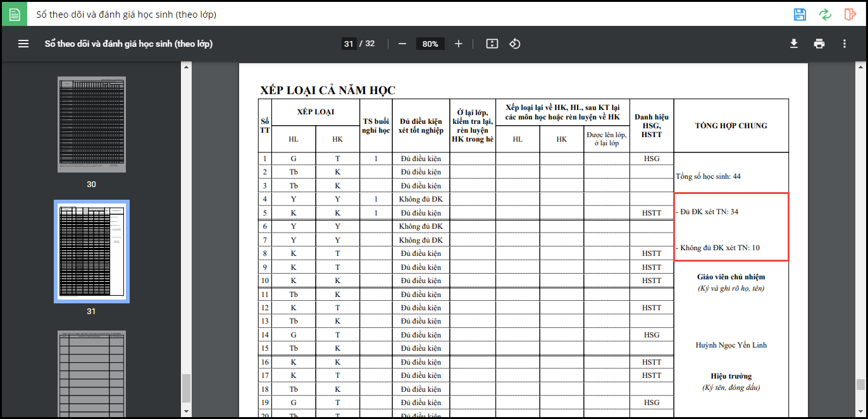Click the column header TS buổi nghỉ học
This screenshot has height=419, width=868.
(376, 126)
